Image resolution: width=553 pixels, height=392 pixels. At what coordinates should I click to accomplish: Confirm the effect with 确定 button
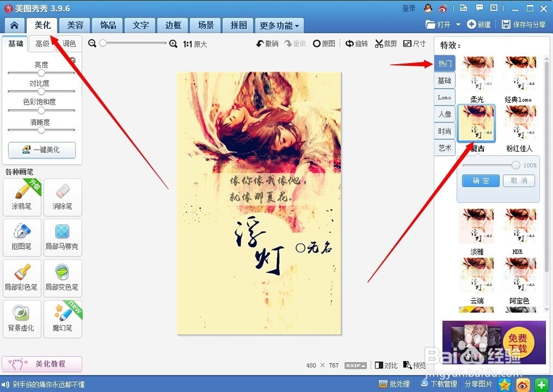pyautogui.click(x=480, y=181)
